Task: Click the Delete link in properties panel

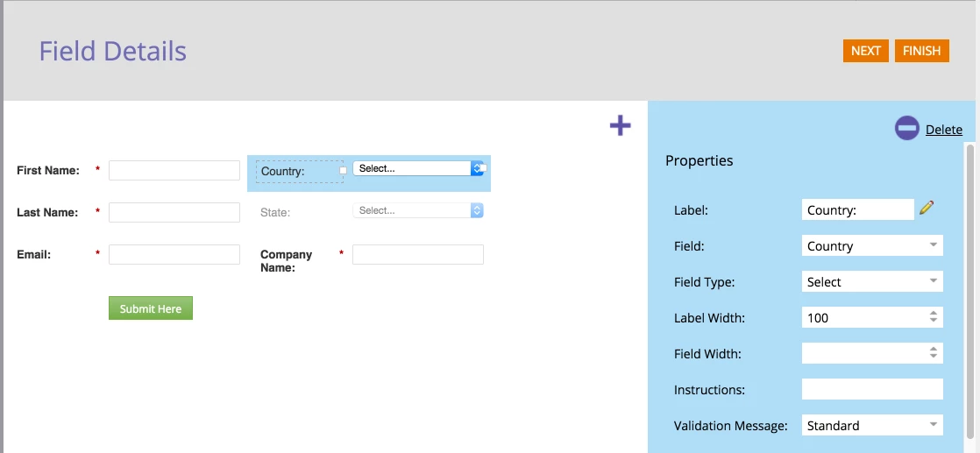Action: coord(944,130)
